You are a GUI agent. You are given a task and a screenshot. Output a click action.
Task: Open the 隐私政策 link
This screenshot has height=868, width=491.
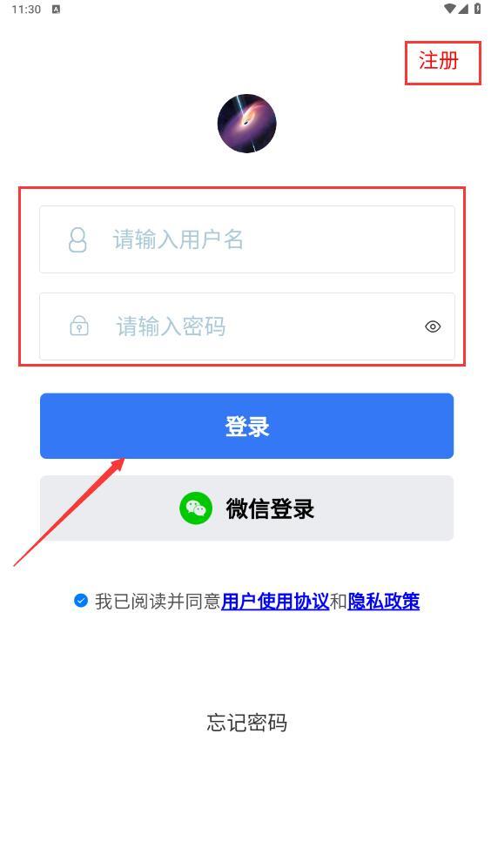point(384,602)
